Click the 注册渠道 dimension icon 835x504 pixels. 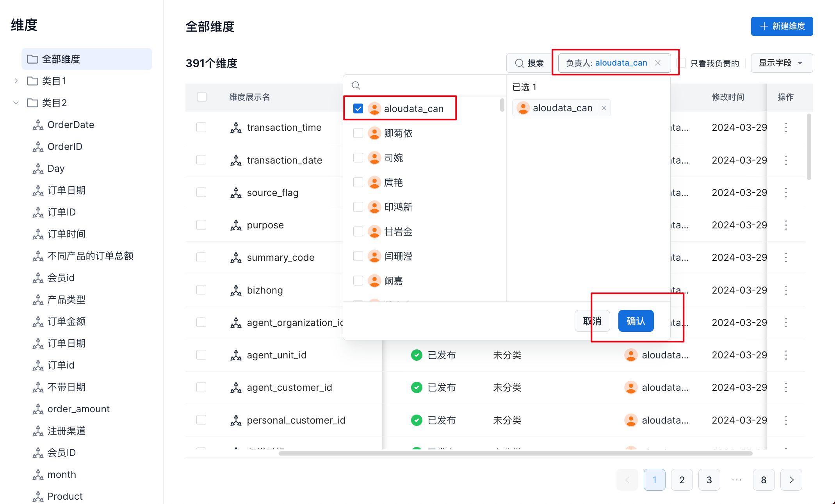point(38,431)
